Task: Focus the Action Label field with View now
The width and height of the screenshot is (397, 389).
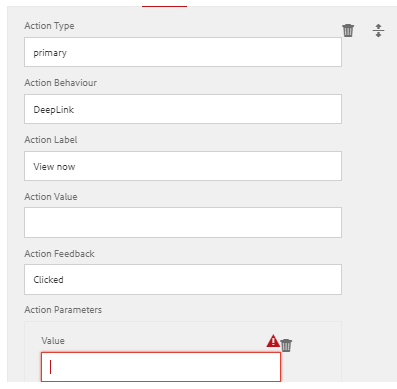Action: click(183, 166)
